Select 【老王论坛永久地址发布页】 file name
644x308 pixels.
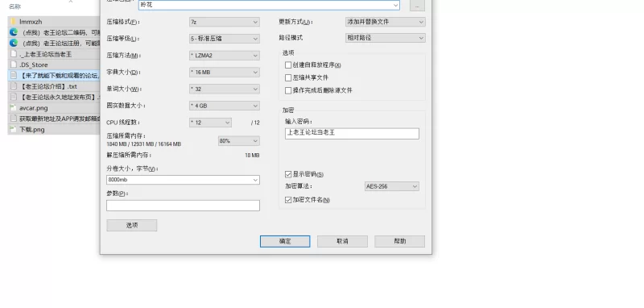pos(60,98)
